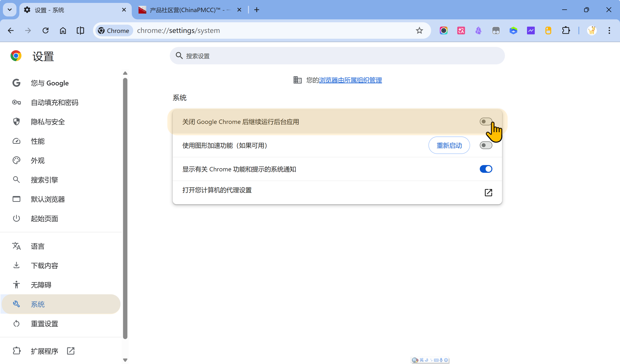Click the 搜索设置 search field
The height and width of the screenshot is (364, 620).
pyautogui.click(x=337, y=56)
